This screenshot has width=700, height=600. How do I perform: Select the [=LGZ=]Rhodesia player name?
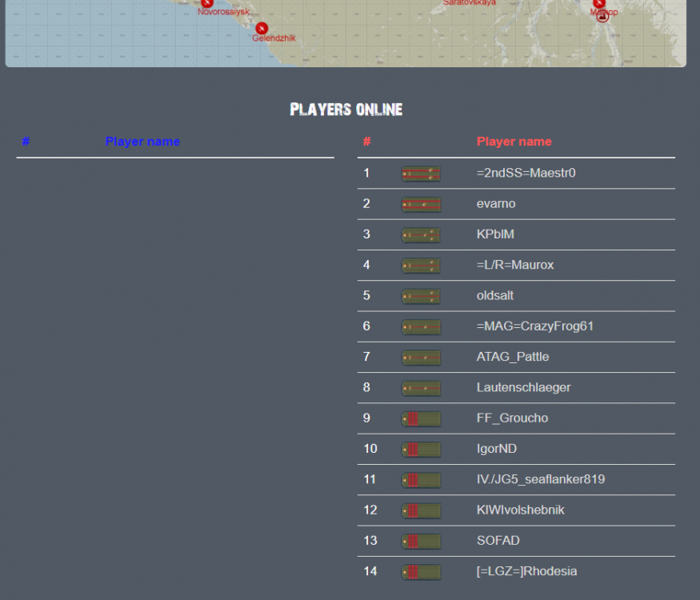[x=526, y=571]
